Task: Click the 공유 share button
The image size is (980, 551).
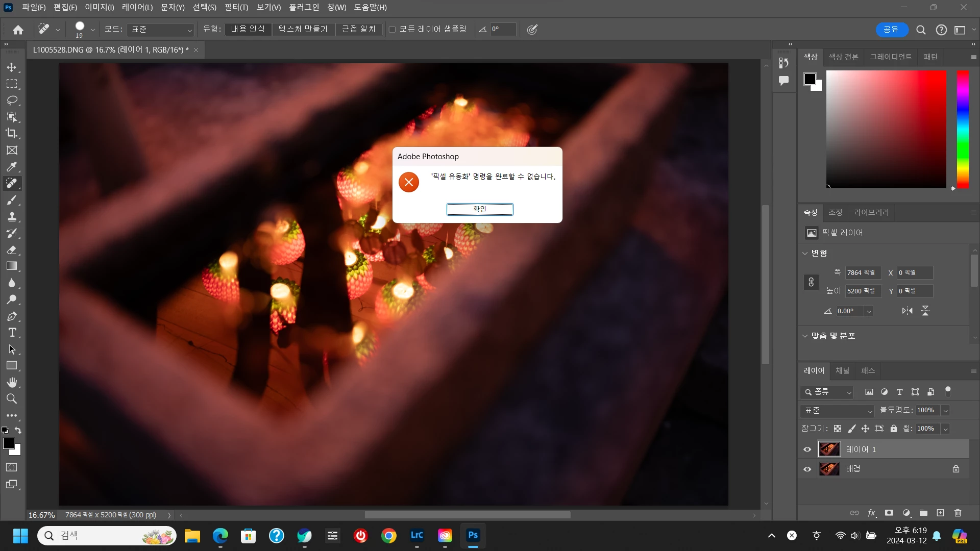Action: coord(891,30)
